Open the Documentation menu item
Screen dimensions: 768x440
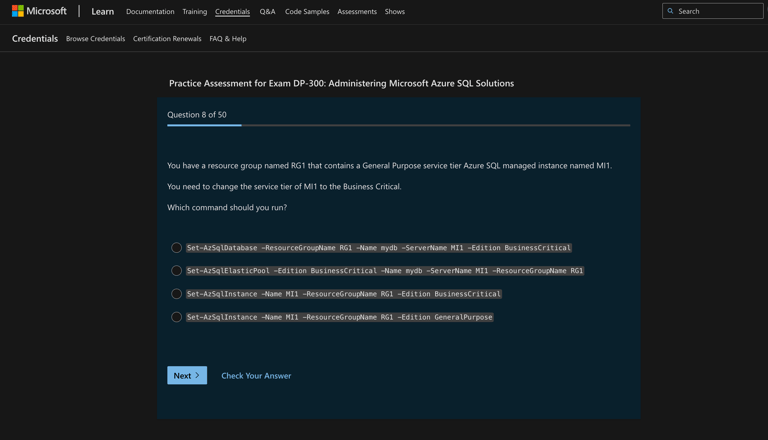coord(150,12)
